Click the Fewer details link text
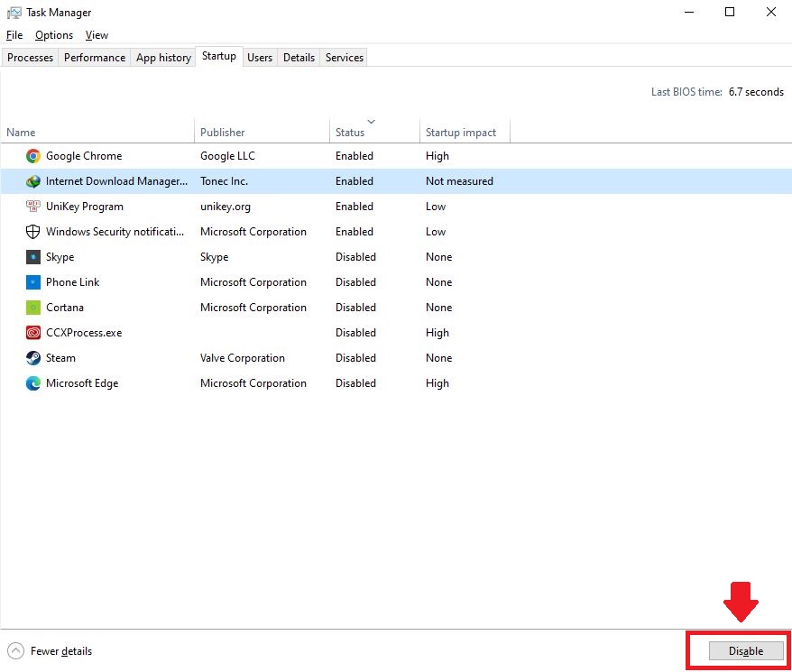Image resolution: width=792 pixels, height=672 pixels. tap(61, 651)
